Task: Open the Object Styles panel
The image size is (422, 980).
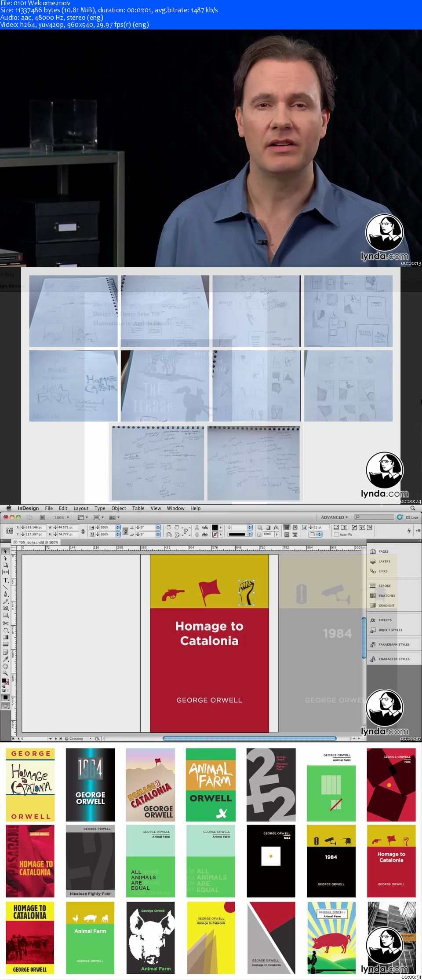Action: coord(386,630)
